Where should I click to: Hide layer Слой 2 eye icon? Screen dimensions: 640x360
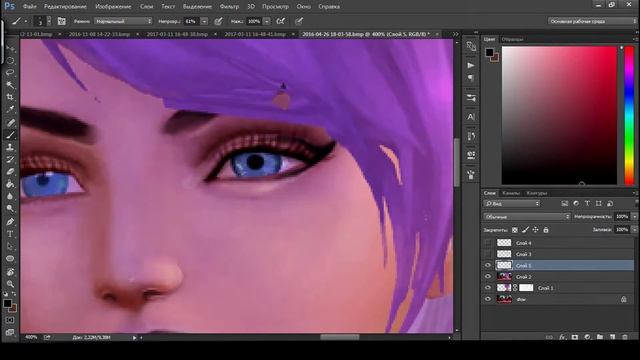(488, 277)
